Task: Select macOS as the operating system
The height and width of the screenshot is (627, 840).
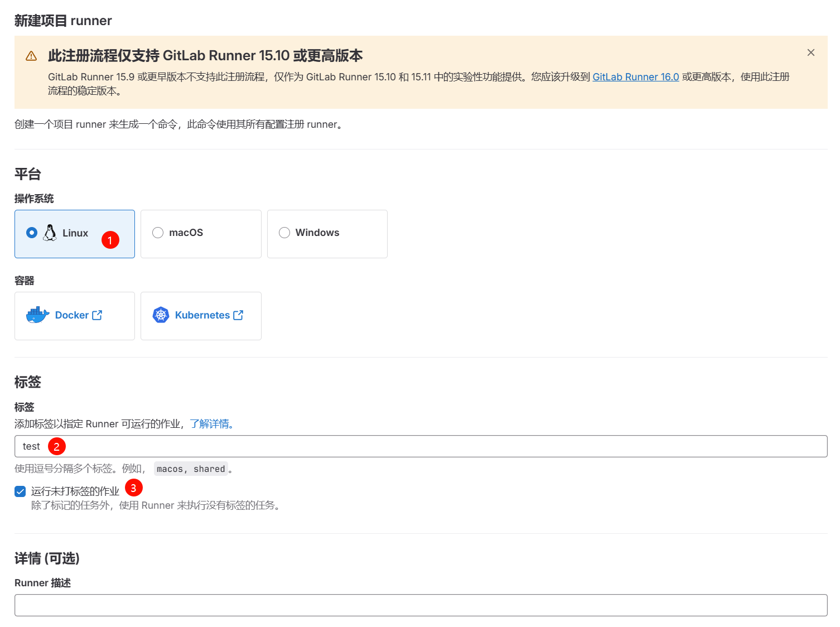Action: (158, 233)
